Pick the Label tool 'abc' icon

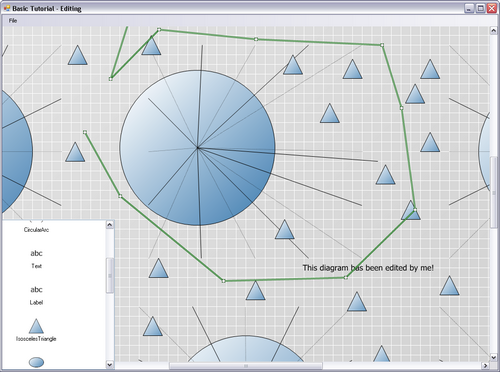click(x=36, y=290)
